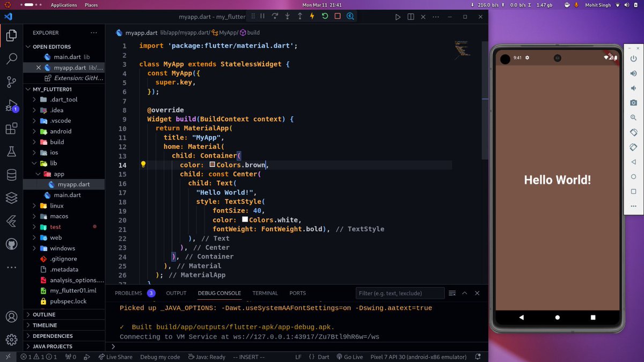644x362 pixels.
Task: Collapse the MY_FLUTTER01 folder section
Action: pos(64,89)
